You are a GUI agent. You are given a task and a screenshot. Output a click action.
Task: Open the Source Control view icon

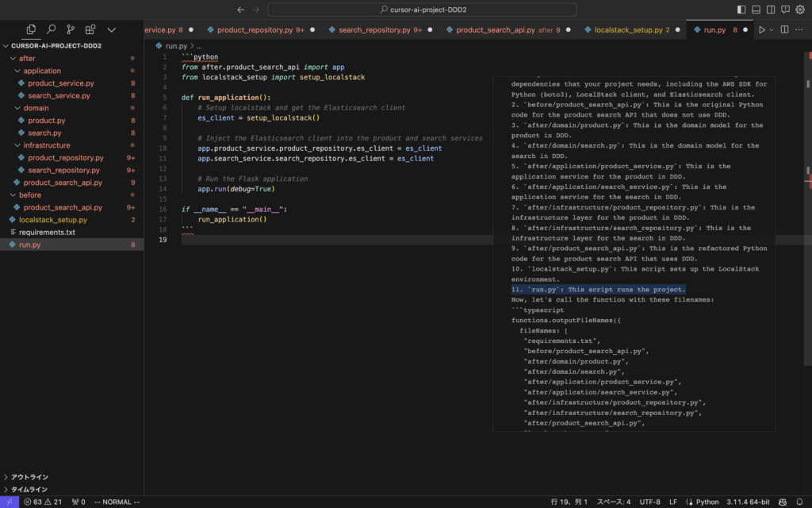71,29
